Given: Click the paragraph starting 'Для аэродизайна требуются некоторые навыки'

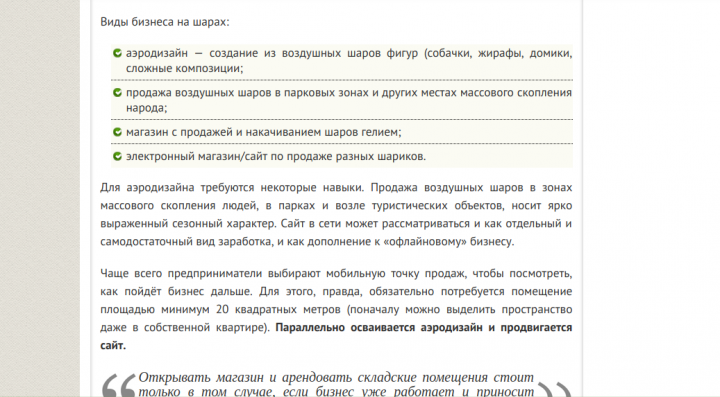Looking at the screenshot, I should pyautogui.click(x=336, y=214).
